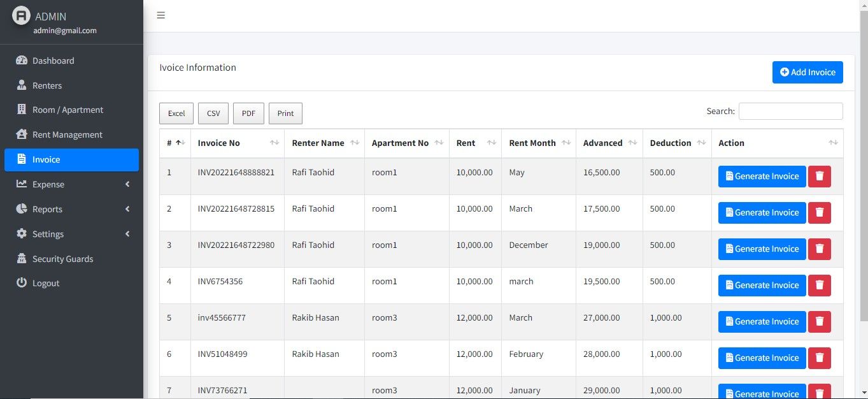
Task: Click the Search input field
Action: [791, 111]
